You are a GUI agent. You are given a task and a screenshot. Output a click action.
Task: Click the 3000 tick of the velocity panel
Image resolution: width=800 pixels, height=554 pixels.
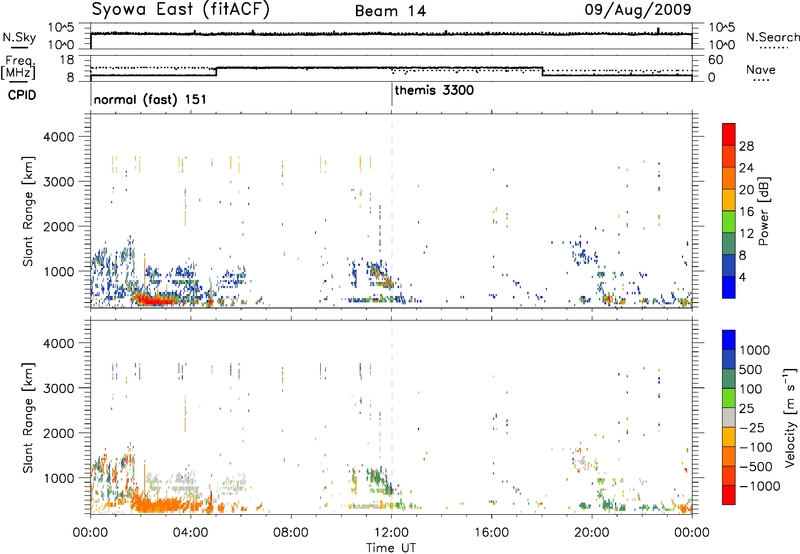pyautogui.click(x=59, y=388)
